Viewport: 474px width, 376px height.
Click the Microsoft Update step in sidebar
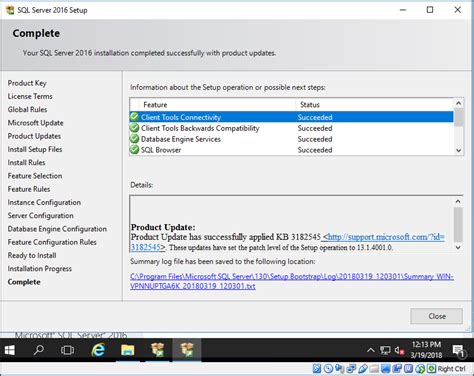pos(35,123)
